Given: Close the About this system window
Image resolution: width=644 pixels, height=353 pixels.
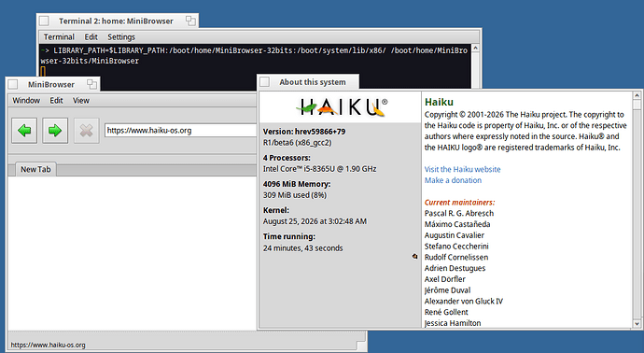Looking at the screenshot, I should 265,82.
